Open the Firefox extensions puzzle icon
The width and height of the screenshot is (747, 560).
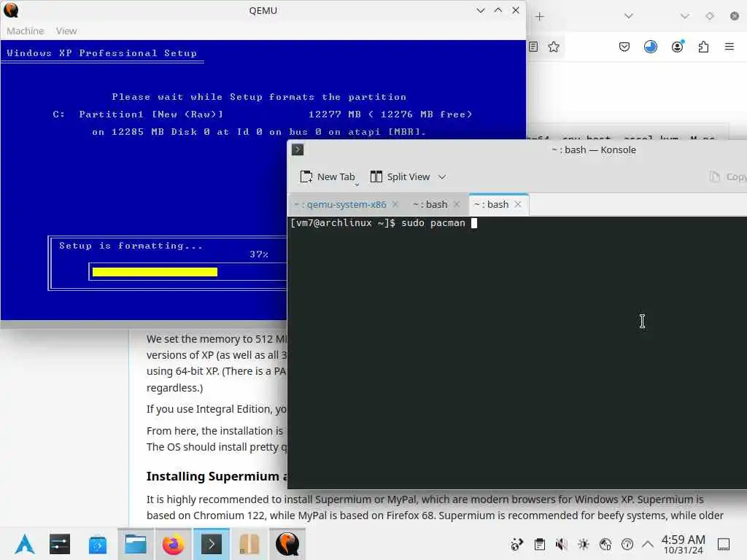(x=704, y=47)
